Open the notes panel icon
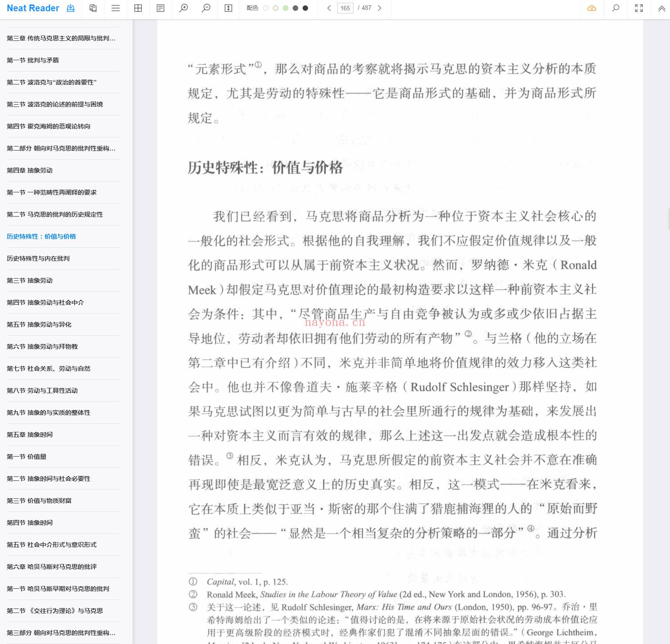This screenshot has width=670, height=644. pos(161,8)
